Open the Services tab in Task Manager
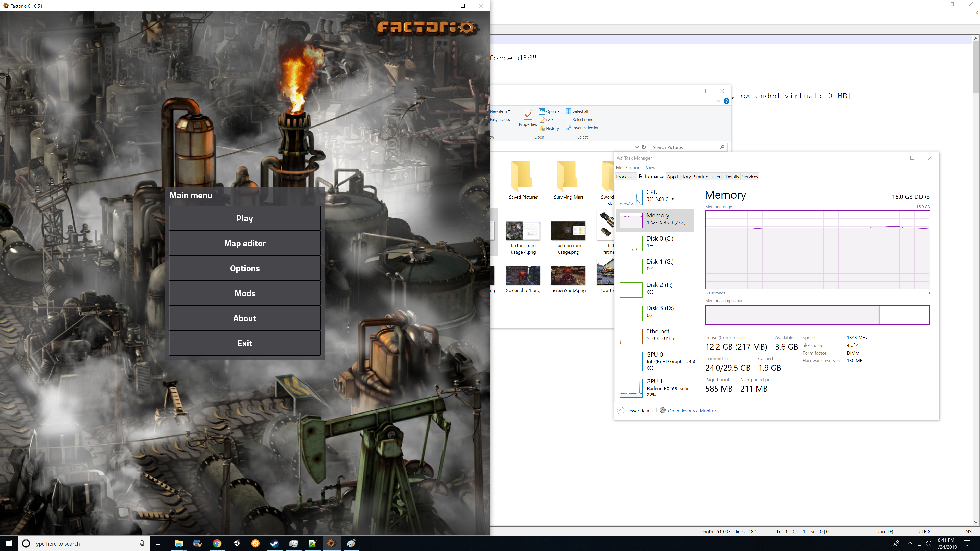This screenshot has width=980, height=551. [750, 177]
